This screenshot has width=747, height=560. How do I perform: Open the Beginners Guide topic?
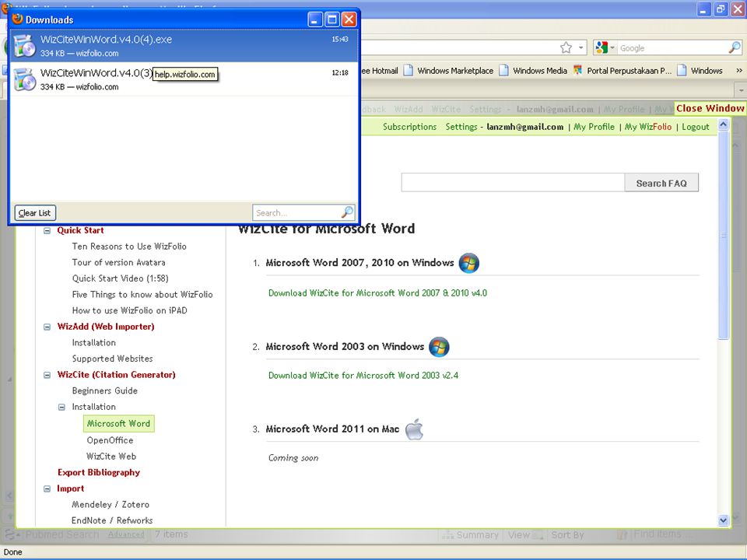105,390
